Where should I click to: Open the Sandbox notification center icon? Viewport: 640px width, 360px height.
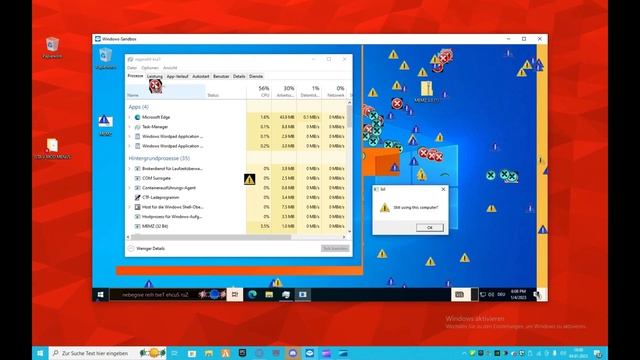click(538, 295)
